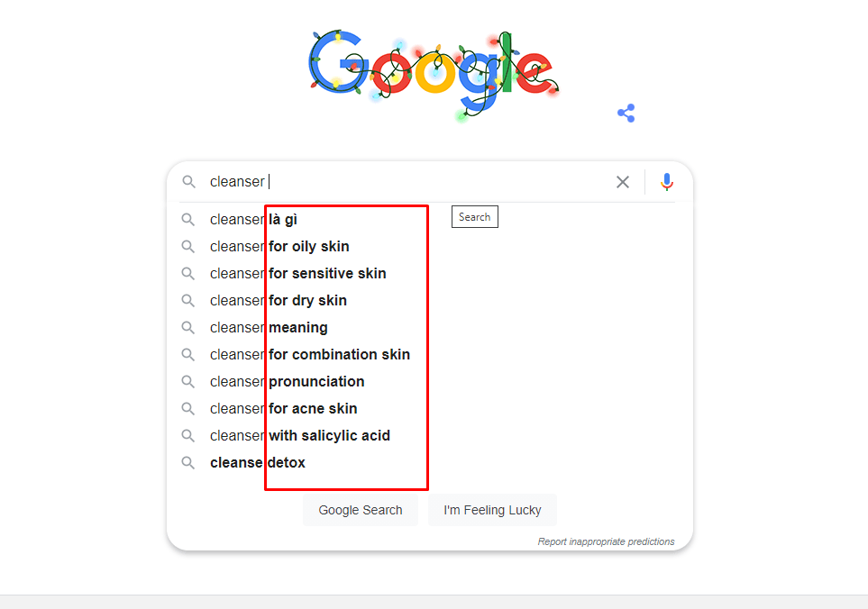Image resolution: width=868 pixels, height=609 pixels.
Task: Click magnifier icon beside 'cleanser meaning'
Action: [x=188, y=327]
